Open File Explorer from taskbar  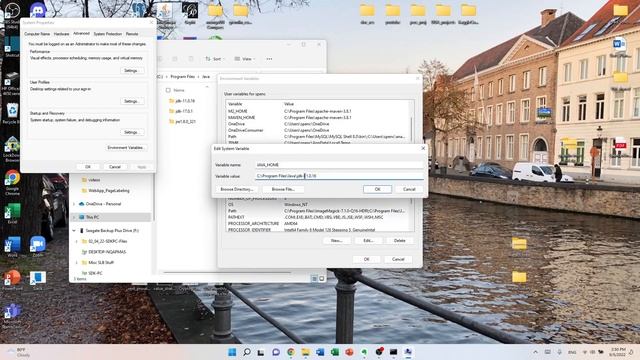(305, 352)
